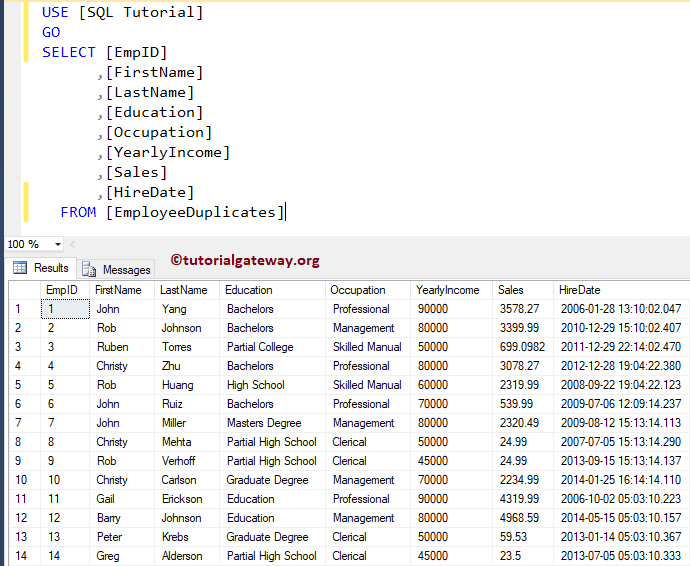
Task: Click the last name cell 'Zhu'
Action: coord(187,366)
